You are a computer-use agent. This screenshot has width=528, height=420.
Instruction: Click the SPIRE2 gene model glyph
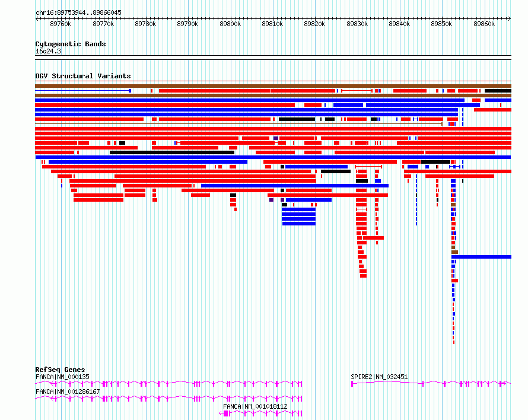point(431,383)
